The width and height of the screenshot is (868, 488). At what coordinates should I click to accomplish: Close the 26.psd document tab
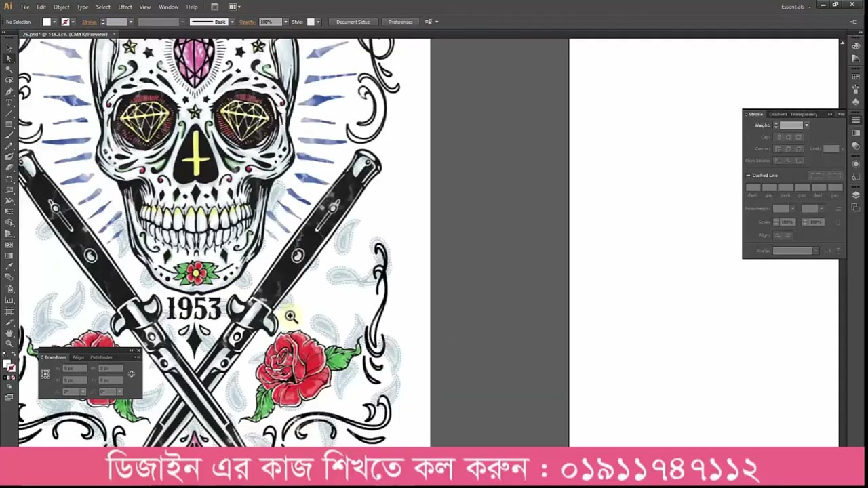[114, 34]
